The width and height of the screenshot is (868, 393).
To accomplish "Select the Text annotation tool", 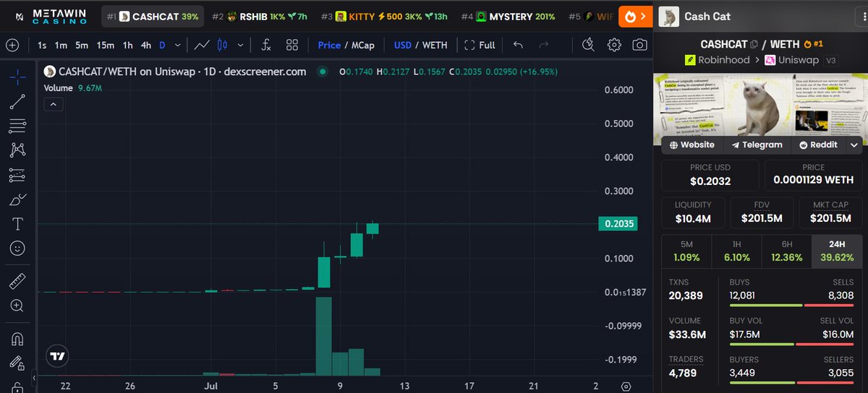I will (x=18, y=224).
